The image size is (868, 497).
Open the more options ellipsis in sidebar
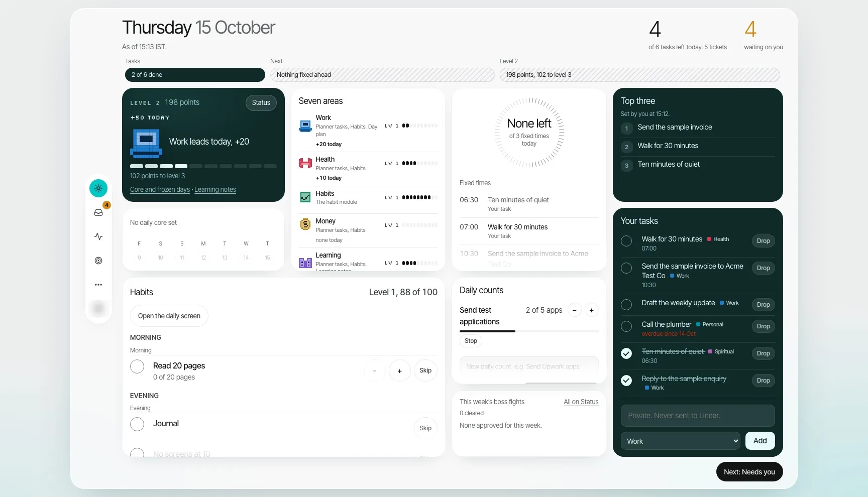(x=98, y=285)
